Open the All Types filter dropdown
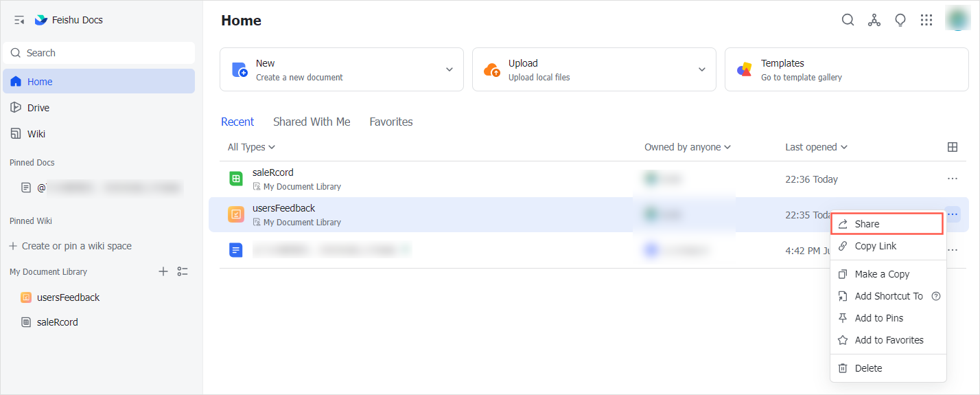 click(251, 147)
